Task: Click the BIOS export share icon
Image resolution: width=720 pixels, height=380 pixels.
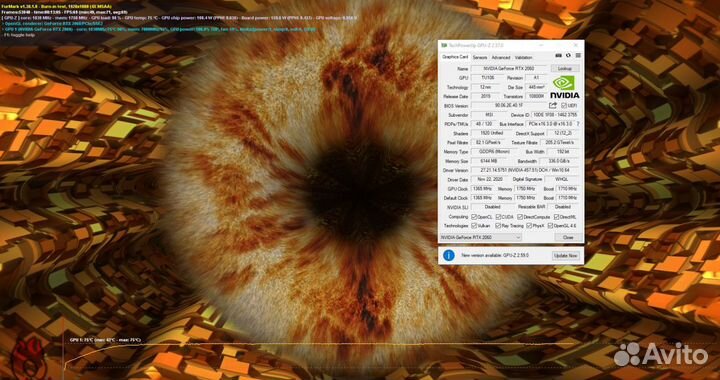Action: coord(553,106)
